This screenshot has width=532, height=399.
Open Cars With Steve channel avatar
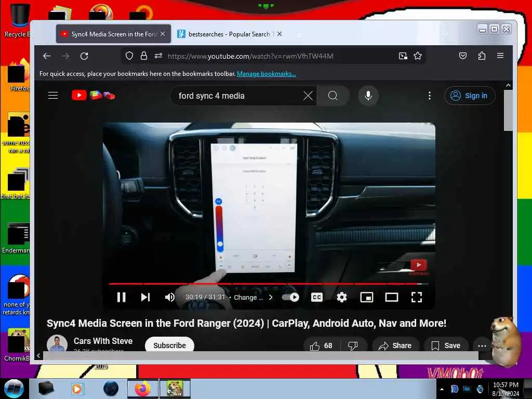(x=57, y=343)
